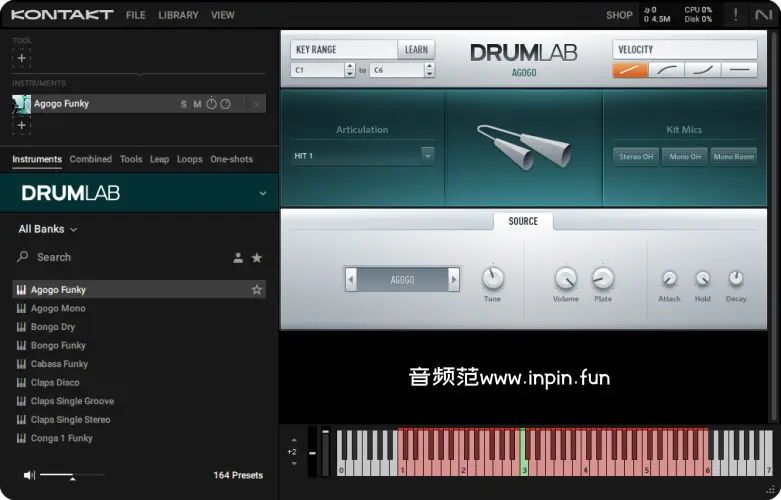Select the Bongo Dry preset
781x500 pixels.
pos(53,327)
